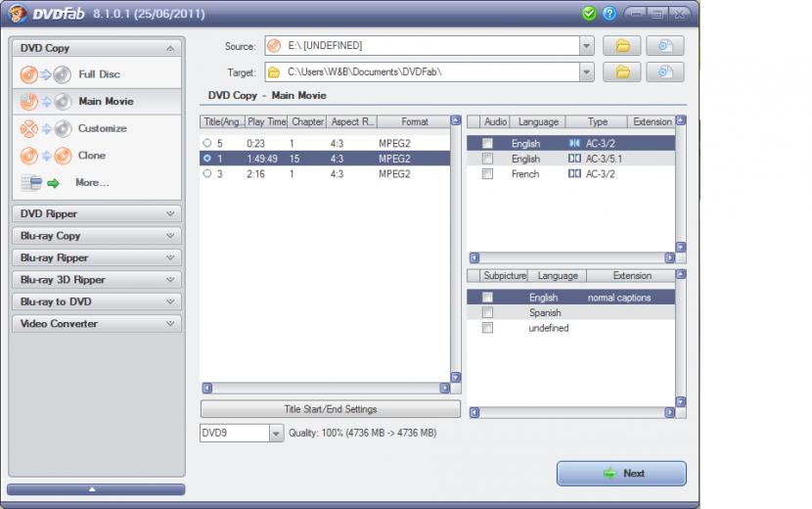Click subpicture list horizontal scroll-right arrow
The image size is (812, 509).
click(669, 412)
